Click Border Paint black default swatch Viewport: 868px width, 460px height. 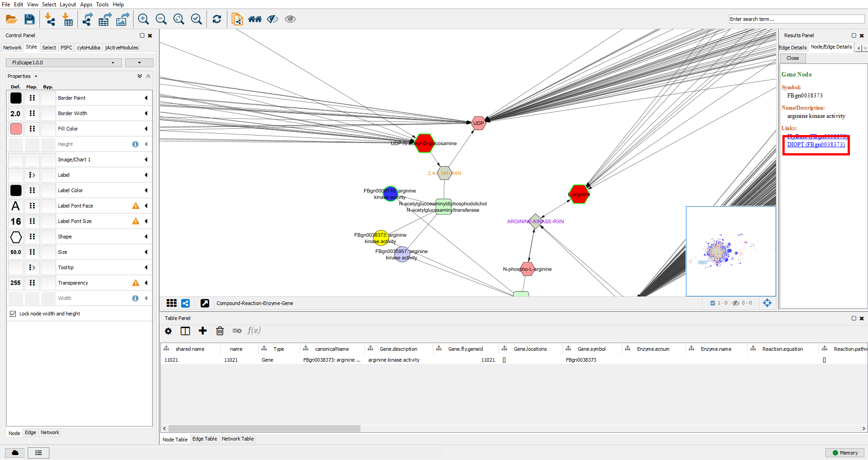16,98
